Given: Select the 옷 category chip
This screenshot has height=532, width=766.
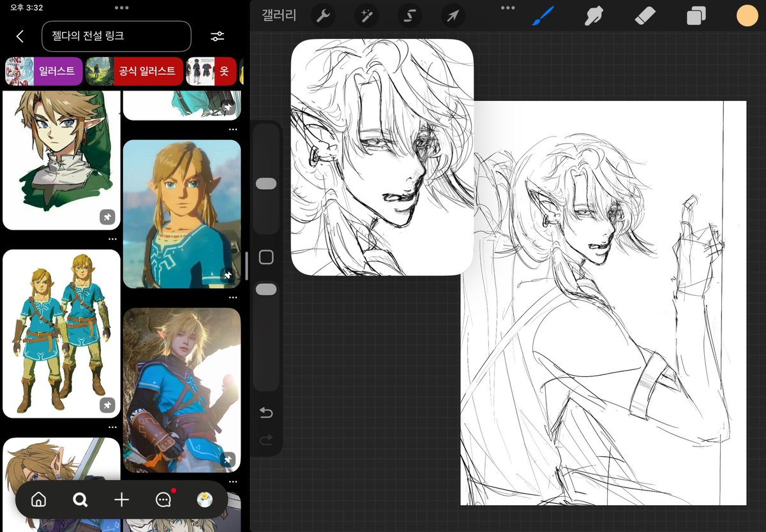Looking at the screenshot, I should 211,71.
